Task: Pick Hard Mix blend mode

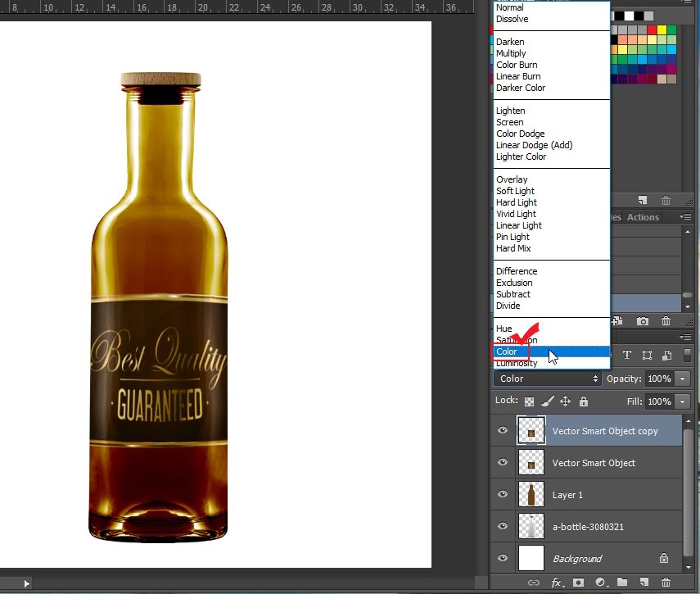Action: click(x=513, y=248)
